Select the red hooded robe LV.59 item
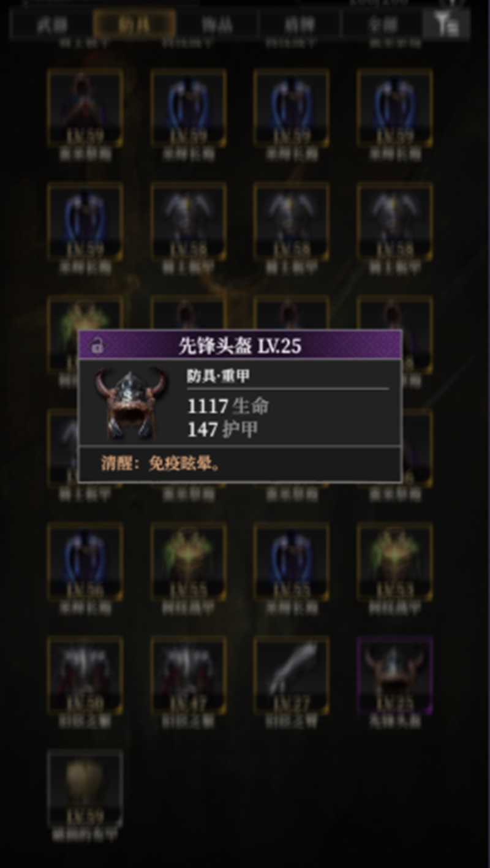 click(x=85, y=108)
